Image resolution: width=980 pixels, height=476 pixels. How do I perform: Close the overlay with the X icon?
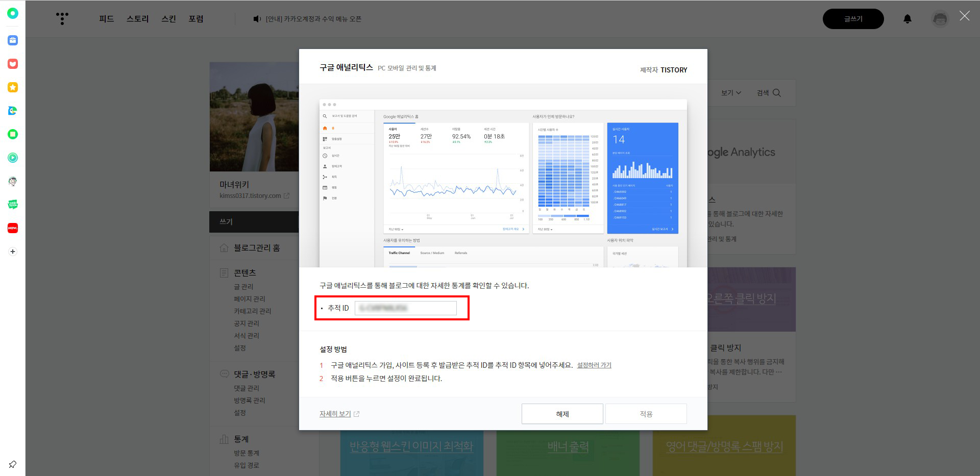[965, 16]
